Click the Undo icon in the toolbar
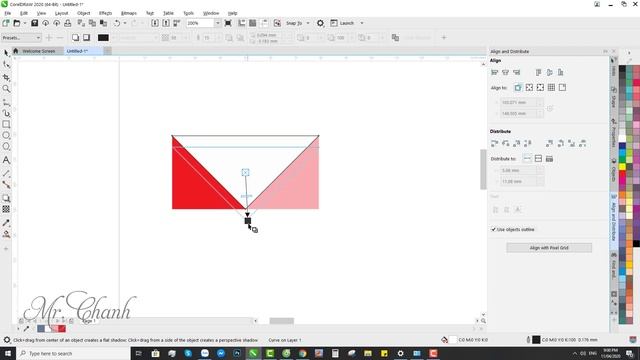Screen dimensions: 640x360 click(117, 23)
